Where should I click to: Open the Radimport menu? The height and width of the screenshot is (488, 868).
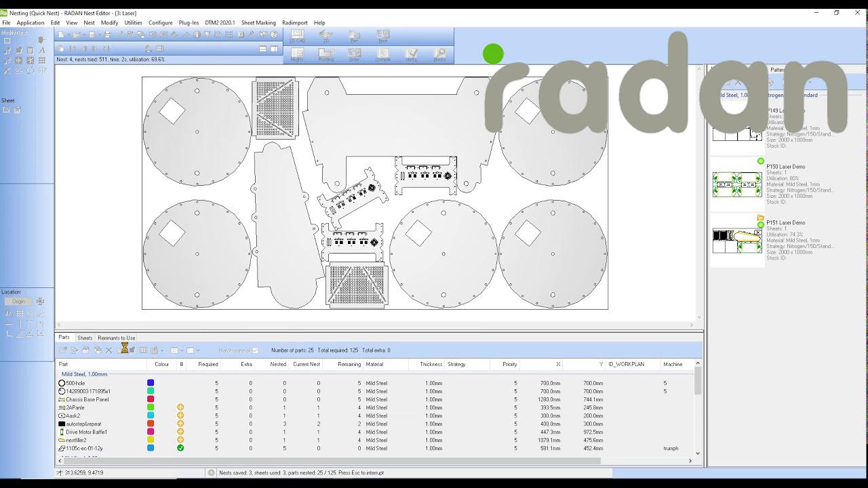(295, 22)
